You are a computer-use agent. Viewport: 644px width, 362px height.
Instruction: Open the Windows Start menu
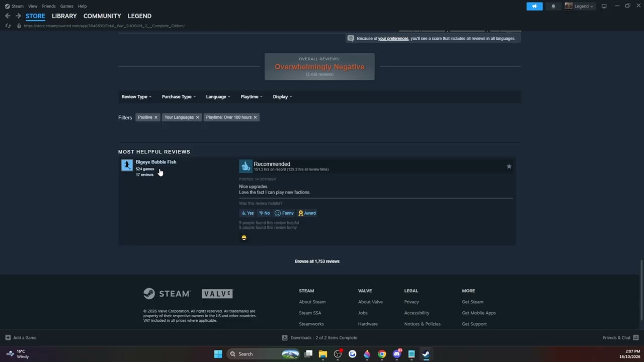pos(218,354)
